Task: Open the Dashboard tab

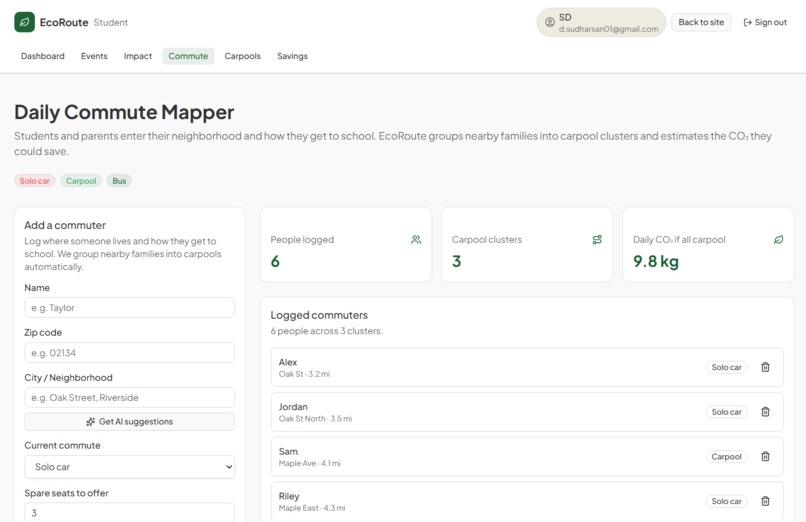Action: coord(43,56)
